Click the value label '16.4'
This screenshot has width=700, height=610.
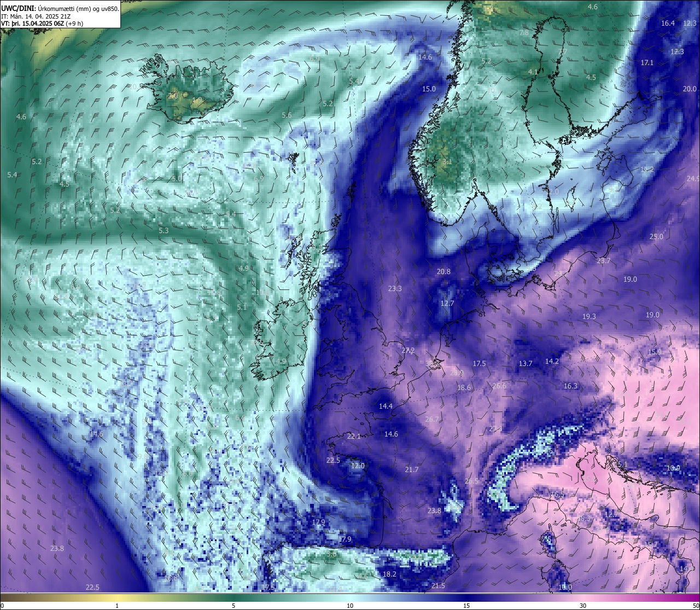pyautogui.click(x=668, y=23)
